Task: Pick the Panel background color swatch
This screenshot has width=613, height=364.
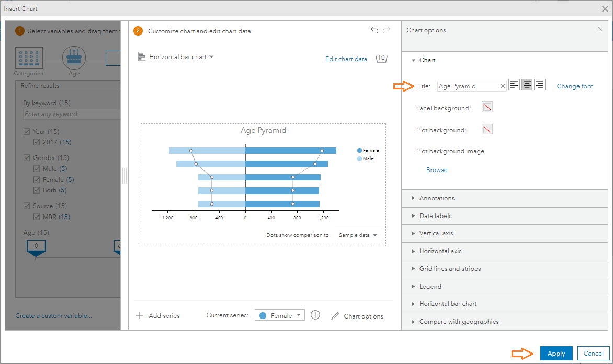Action: click(487, 107)
